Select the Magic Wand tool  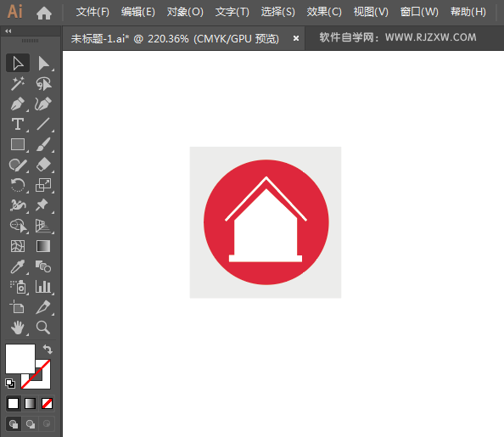(18, 84)
